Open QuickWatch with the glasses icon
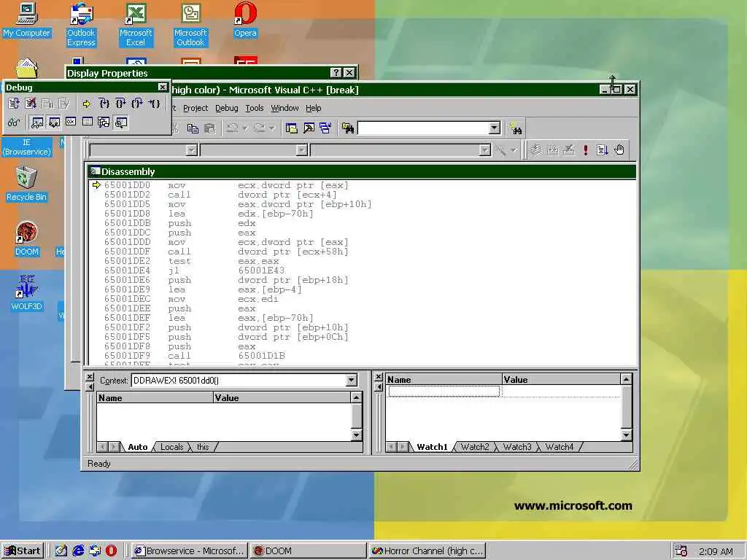747x560 pixels. 14,122
